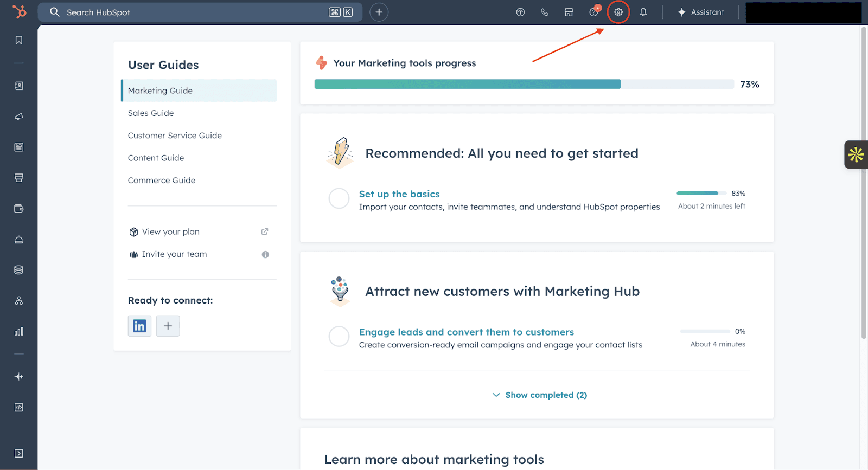Open the Marketplace storefront icon

tap(569, 12)
